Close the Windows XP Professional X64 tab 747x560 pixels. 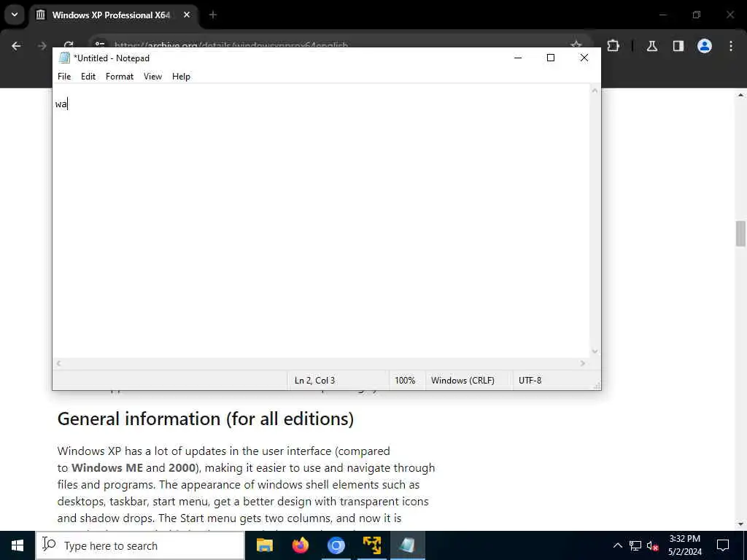click(x=187, y=15)
